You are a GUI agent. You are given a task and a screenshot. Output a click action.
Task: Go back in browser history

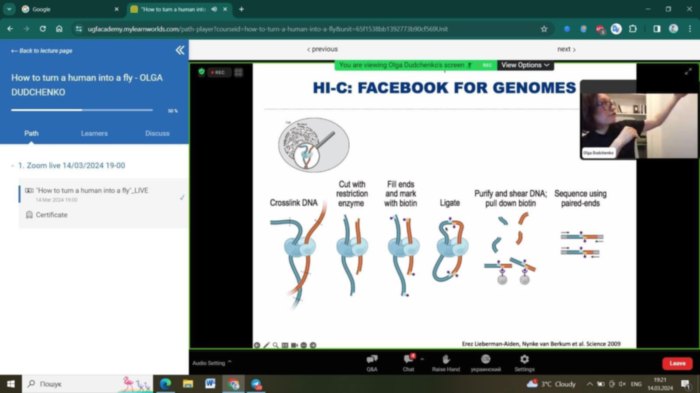pyautogui.click(x=10, y=29)
